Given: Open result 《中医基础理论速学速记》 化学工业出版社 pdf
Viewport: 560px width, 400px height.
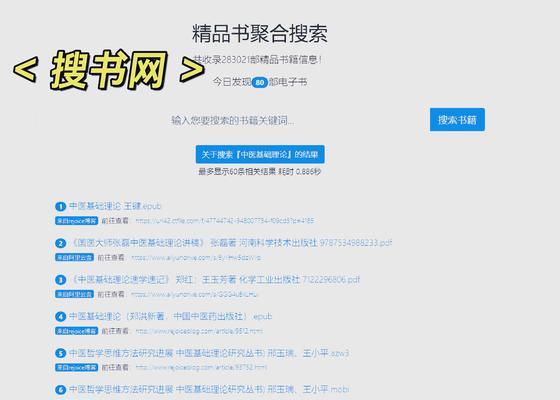Looking at the screenshot, I should [x=214, y=280].
